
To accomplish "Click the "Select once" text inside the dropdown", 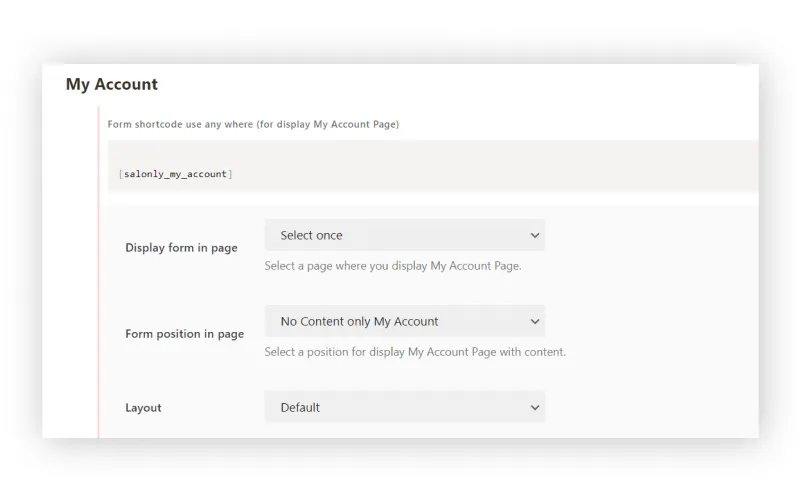I will pos(311,235).
